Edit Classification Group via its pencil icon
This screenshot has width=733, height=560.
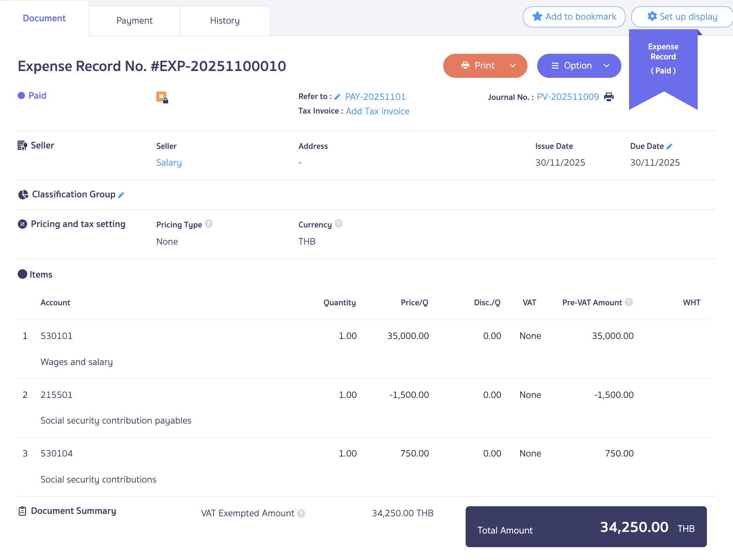(121, 195)
